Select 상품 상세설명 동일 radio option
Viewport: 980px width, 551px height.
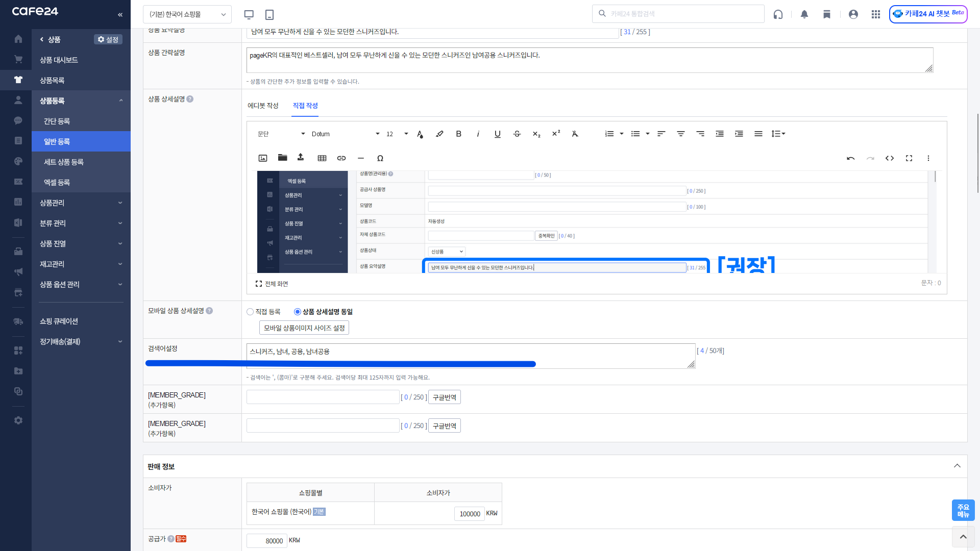pos(298,312)
